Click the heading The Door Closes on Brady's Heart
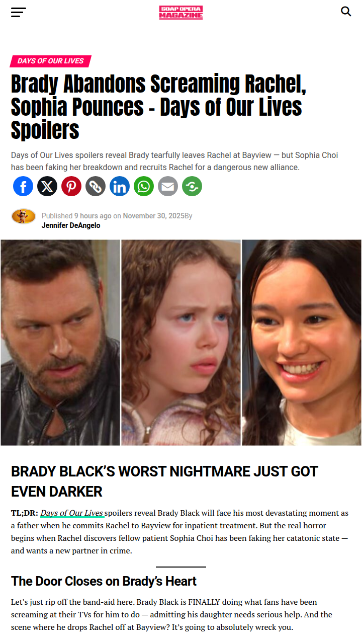 104,581
